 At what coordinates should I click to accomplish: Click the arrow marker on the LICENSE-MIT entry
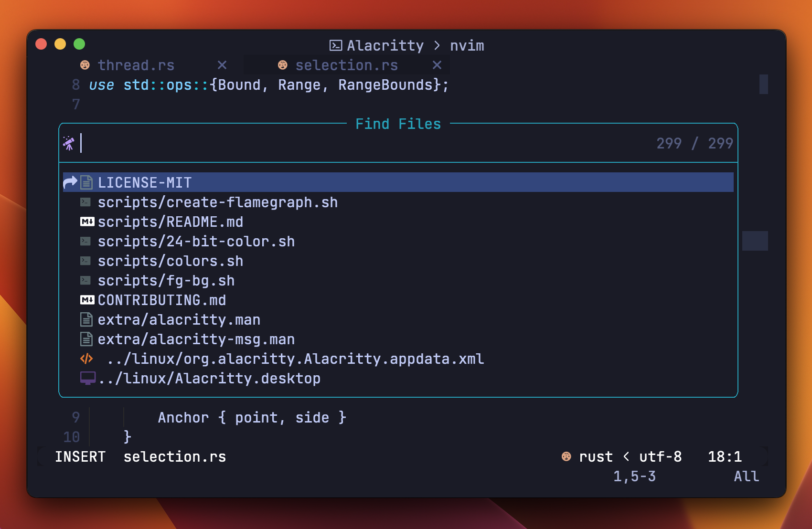[x=69, y=182]
